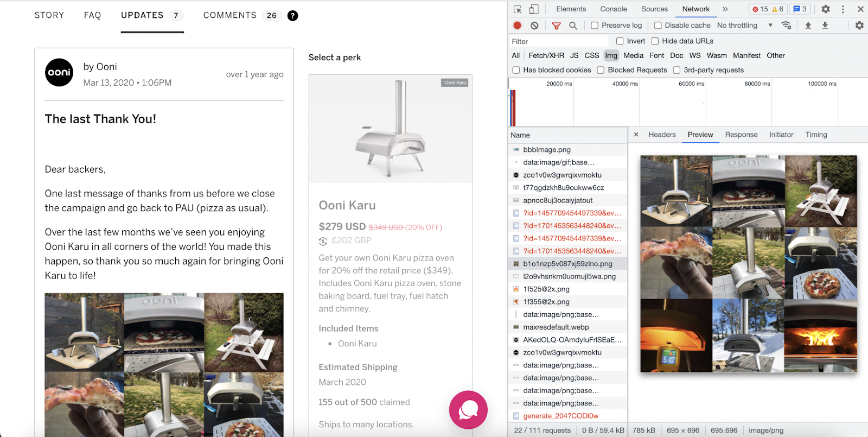Viewport: 868px width, 437px height.
Task: Click the question mark help icon beside Comments
Action: [x=292, y=16]
